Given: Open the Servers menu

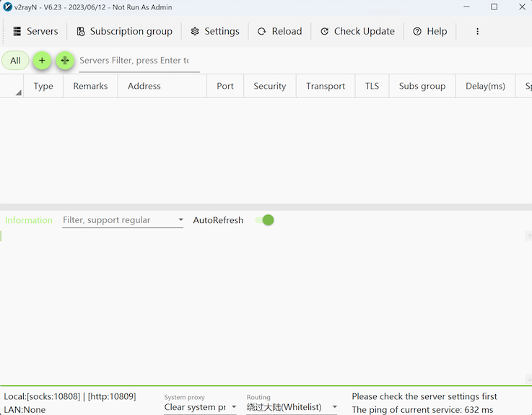Looking at the screenshot, I should pyautogui.click(x=35, y=31).
